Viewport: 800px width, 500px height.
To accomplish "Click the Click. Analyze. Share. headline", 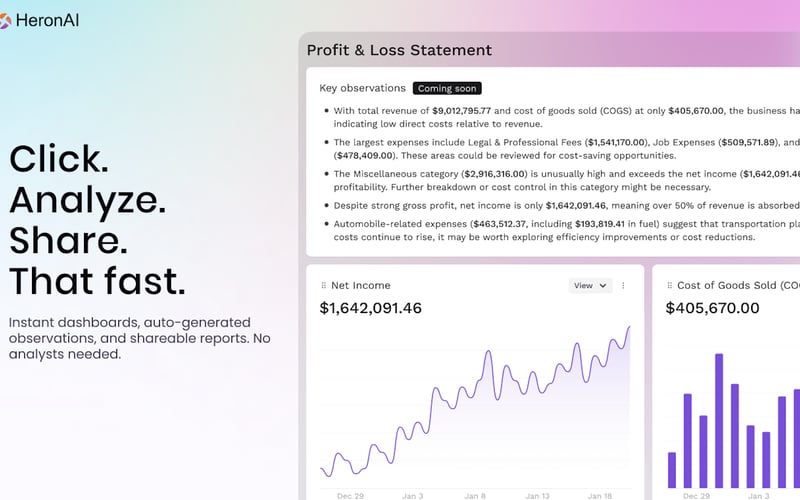I will (x=97, y=219).
